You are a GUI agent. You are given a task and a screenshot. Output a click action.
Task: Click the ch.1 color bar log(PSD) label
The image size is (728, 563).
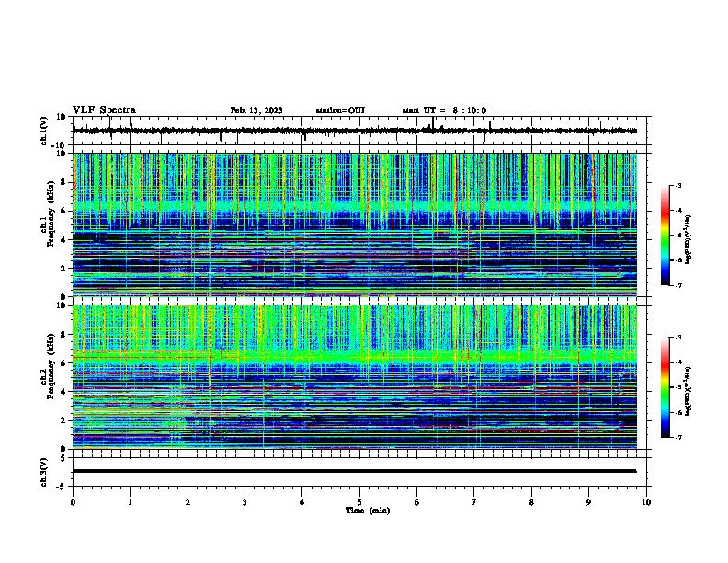pos(688,239)
